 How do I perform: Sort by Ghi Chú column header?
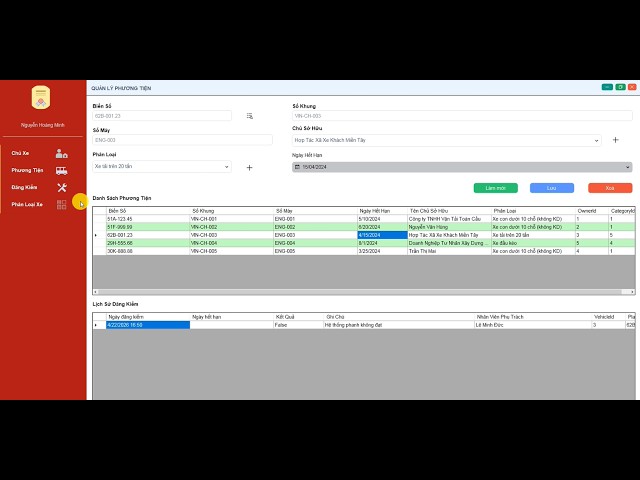399,317
